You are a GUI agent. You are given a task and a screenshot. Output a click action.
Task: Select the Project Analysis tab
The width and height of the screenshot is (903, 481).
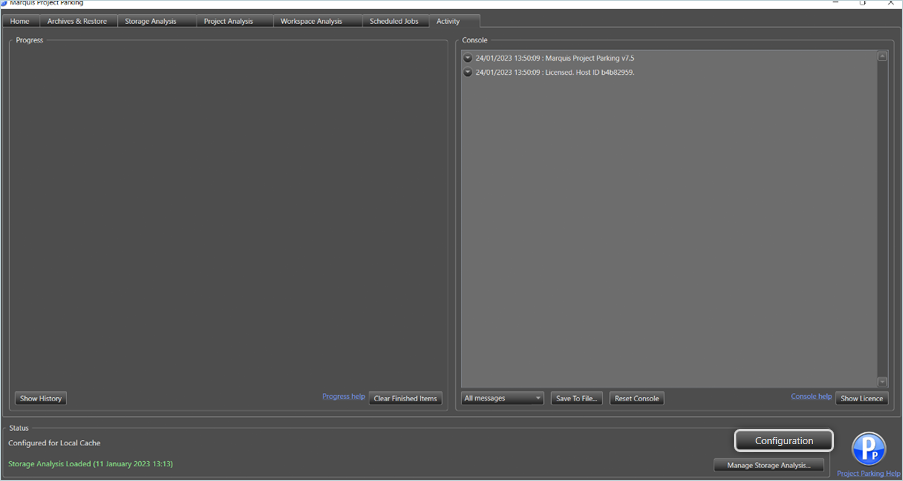point(228,21)
